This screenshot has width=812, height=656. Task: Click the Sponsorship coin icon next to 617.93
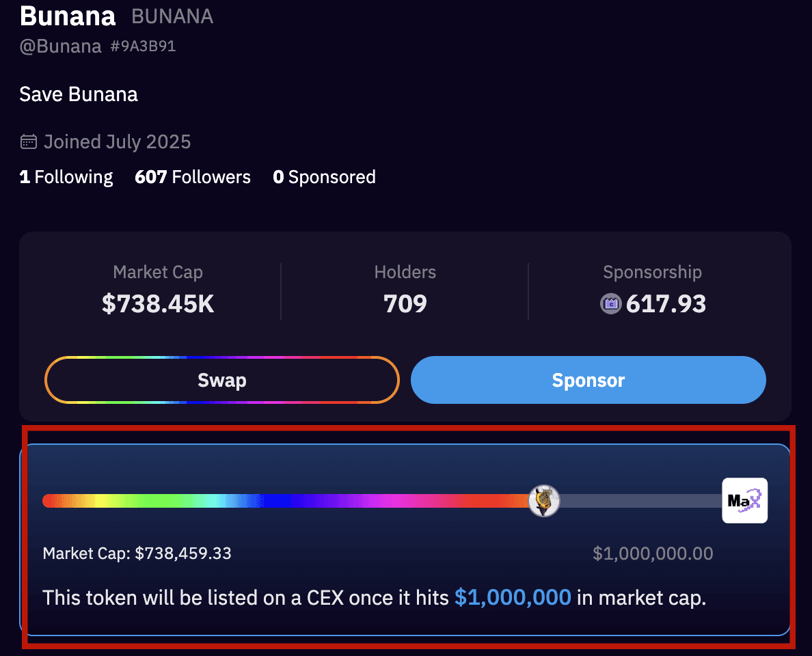pos(610,303)
